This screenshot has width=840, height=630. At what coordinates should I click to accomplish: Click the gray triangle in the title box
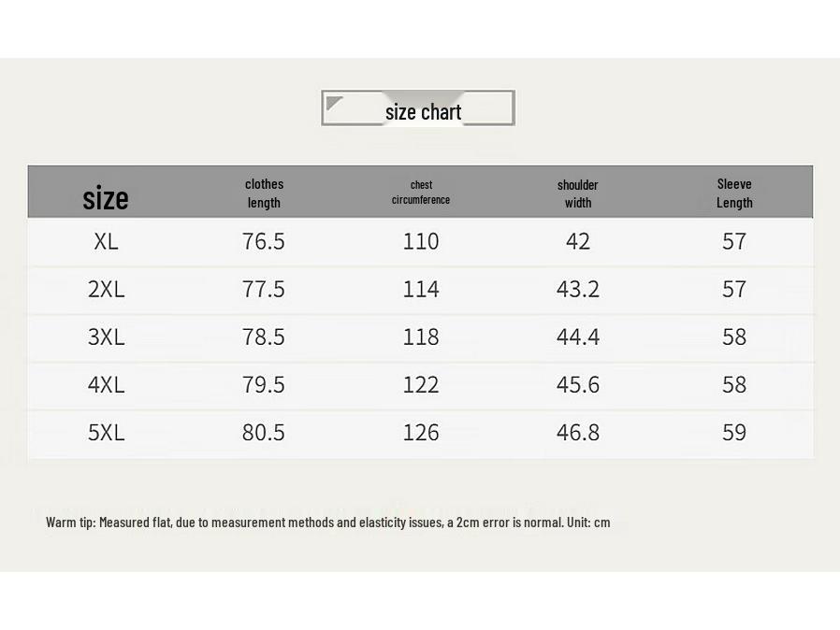pyautogui.click(x=333, y=103)
